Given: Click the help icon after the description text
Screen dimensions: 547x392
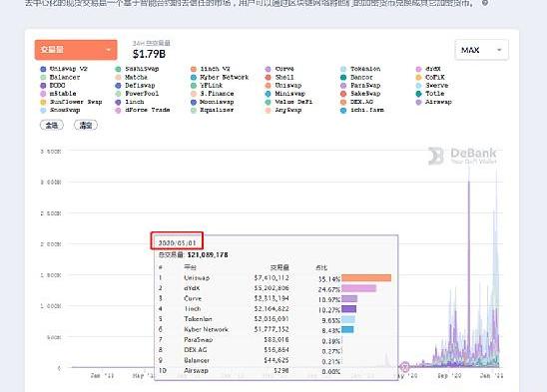Looking at the screenshot, I should click(485, 3).
